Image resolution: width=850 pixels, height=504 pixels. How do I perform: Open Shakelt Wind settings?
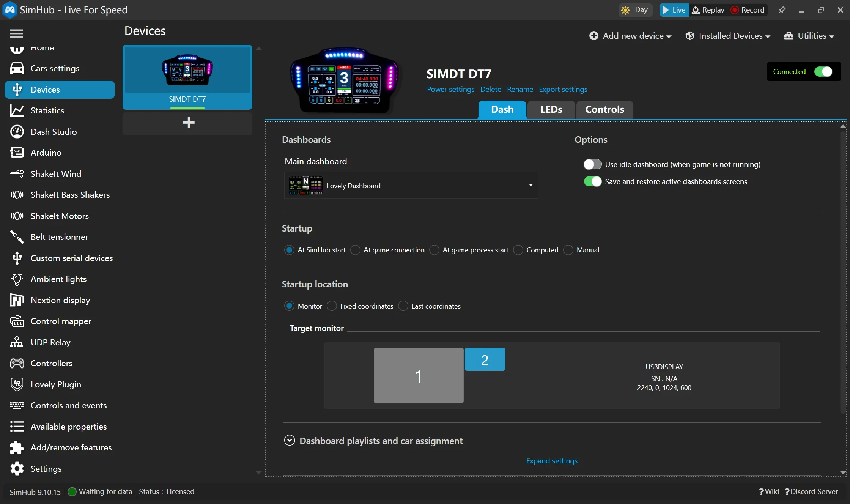(56, 174)
